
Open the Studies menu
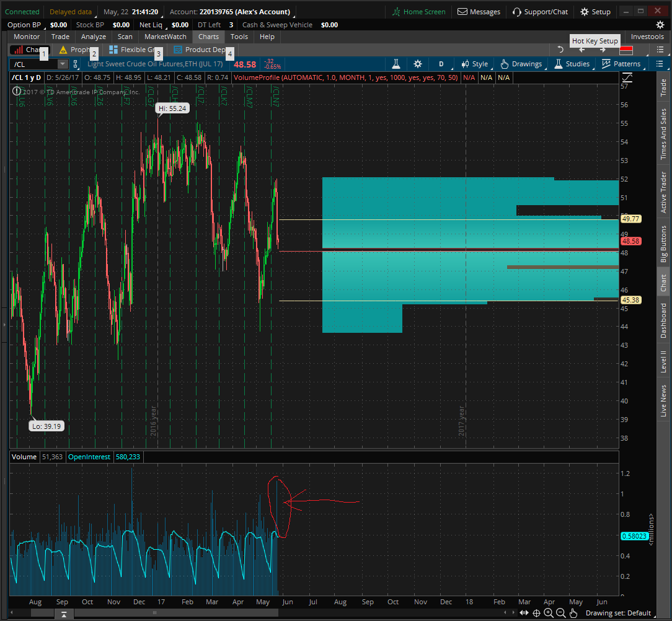[572, 64]
